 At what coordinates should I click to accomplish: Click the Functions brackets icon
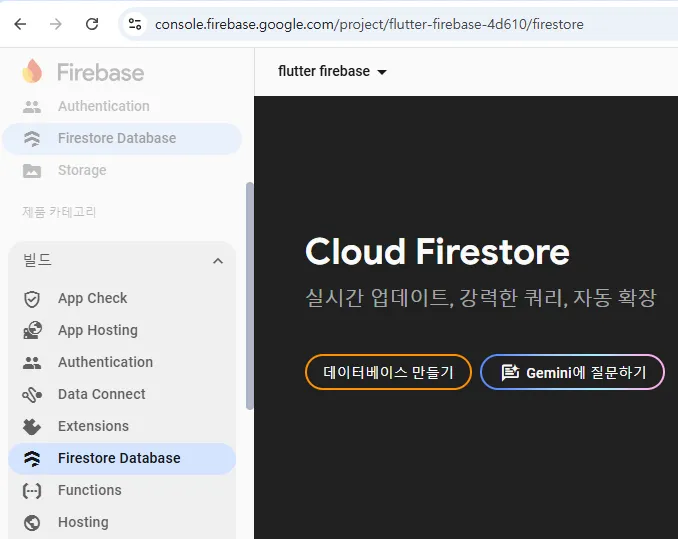[x=32, y=491]
